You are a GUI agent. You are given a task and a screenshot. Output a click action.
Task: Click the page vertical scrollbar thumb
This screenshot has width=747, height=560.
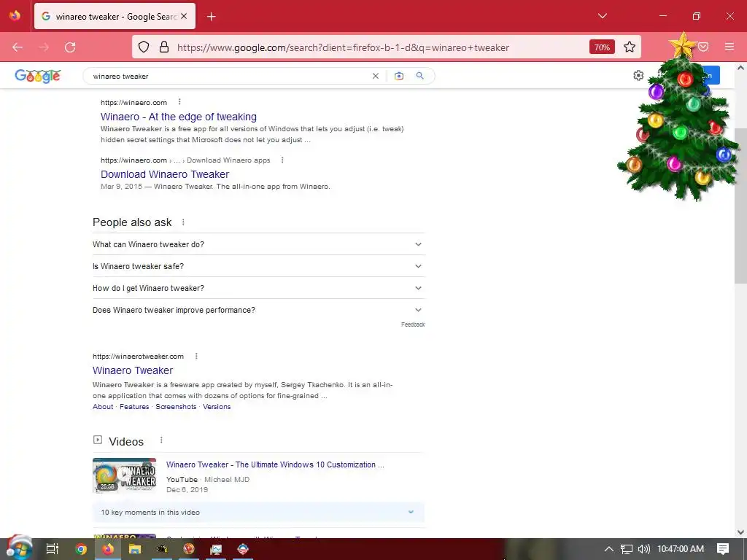click(x=740, y=206)
